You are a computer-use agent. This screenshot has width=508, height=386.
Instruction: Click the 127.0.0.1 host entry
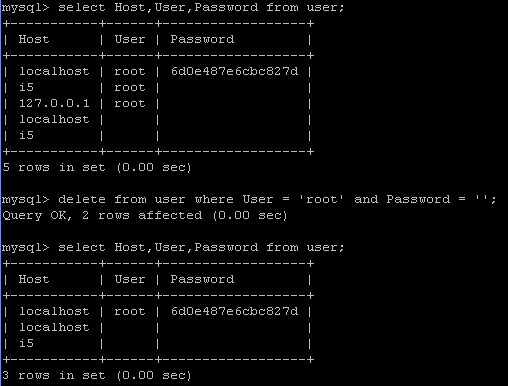point(54,103)
